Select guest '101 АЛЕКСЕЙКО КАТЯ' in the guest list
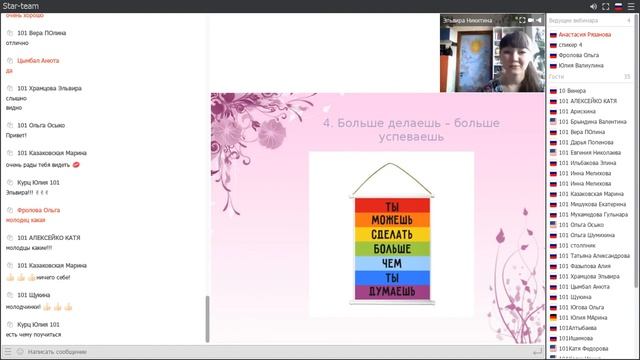The height and width of the screenshot is (360, 640). 587,101
